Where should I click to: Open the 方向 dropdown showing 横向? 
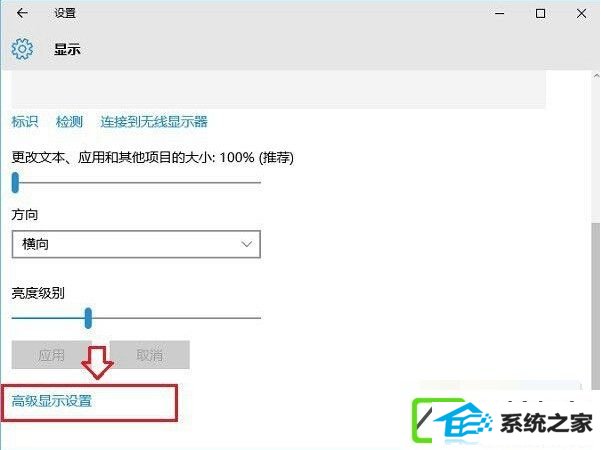[x=136, y=244]
